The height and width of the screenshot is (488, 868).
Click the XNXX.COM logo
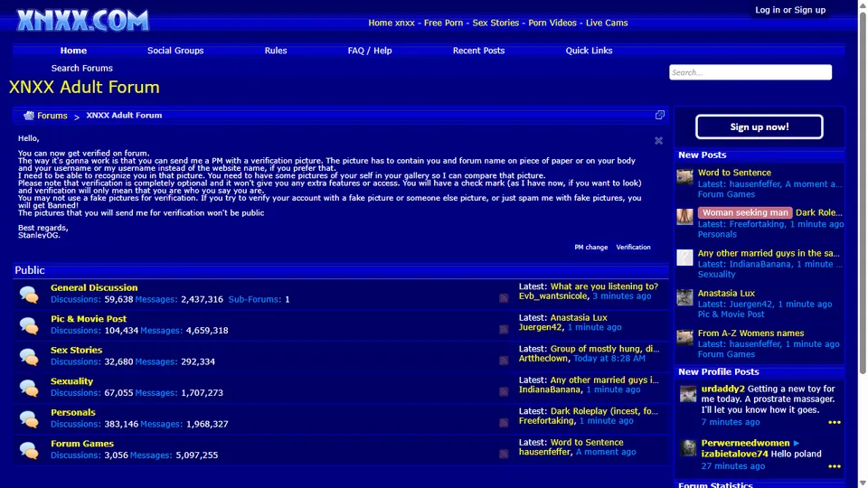(82, 21)
